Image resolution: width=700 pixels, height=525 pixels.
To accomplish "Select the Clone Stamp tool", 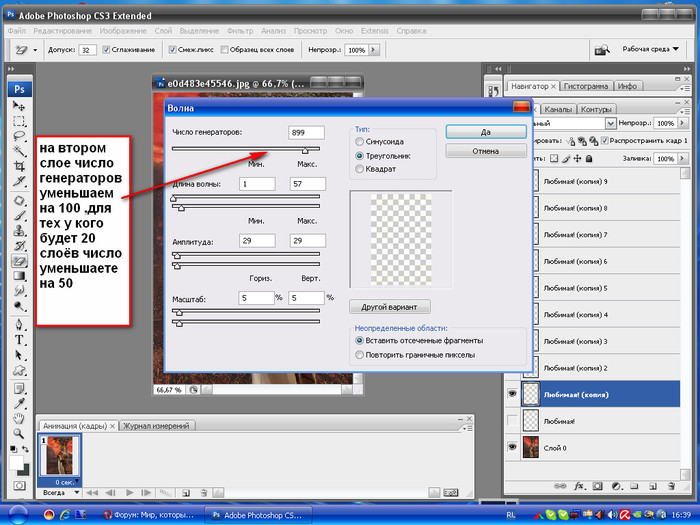I will [19, 230].
